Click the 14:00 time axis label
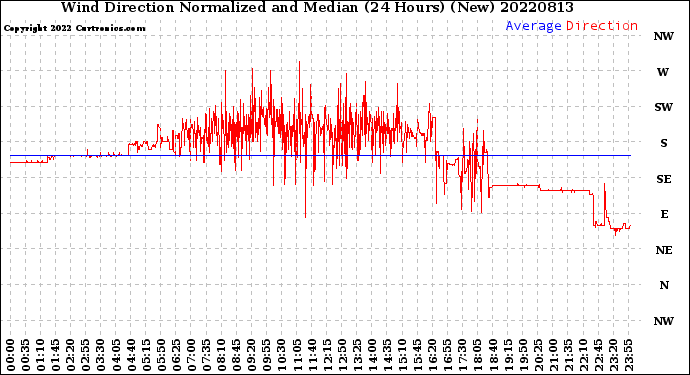This screenshot has width=690, height=375. pos(371,355)
